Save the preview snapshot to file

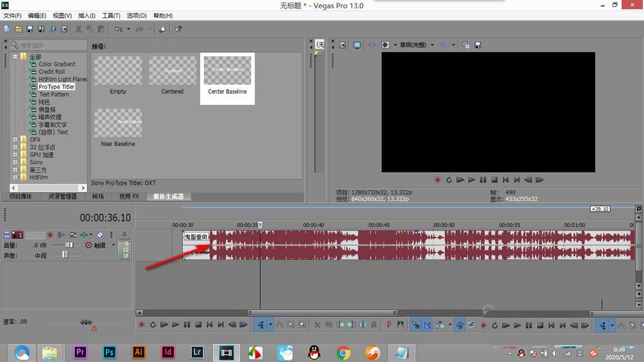[x=478, y=45]
